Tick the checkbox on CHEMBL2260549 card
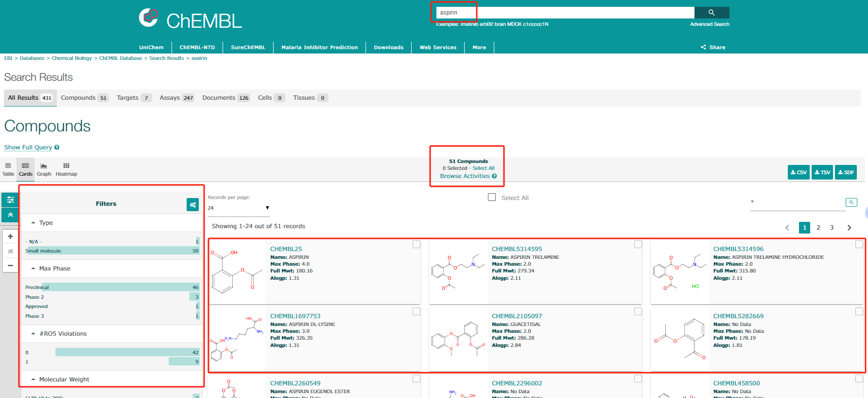The height and width of the screenshot is (398, 868). point(417,379)
